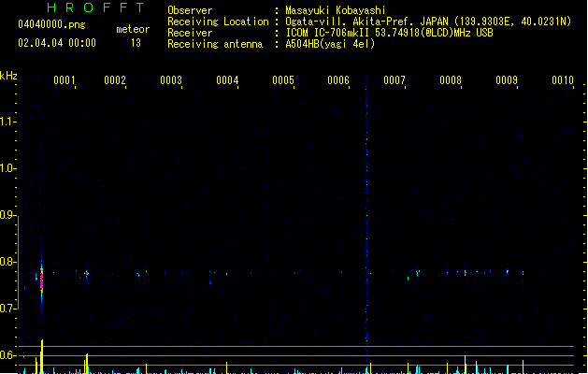588x374 pixels.
Task: Click time marker 0009
Action: tap(507, 80)
